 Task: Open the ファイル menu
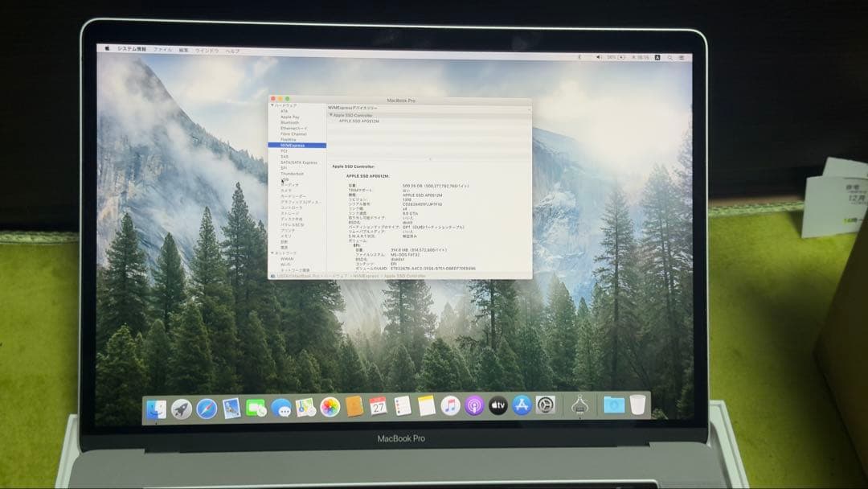162,49
